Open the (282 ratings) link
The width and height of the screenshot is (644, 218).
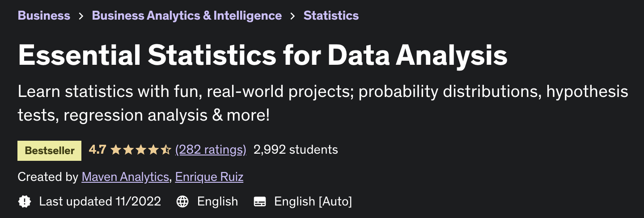211,150
